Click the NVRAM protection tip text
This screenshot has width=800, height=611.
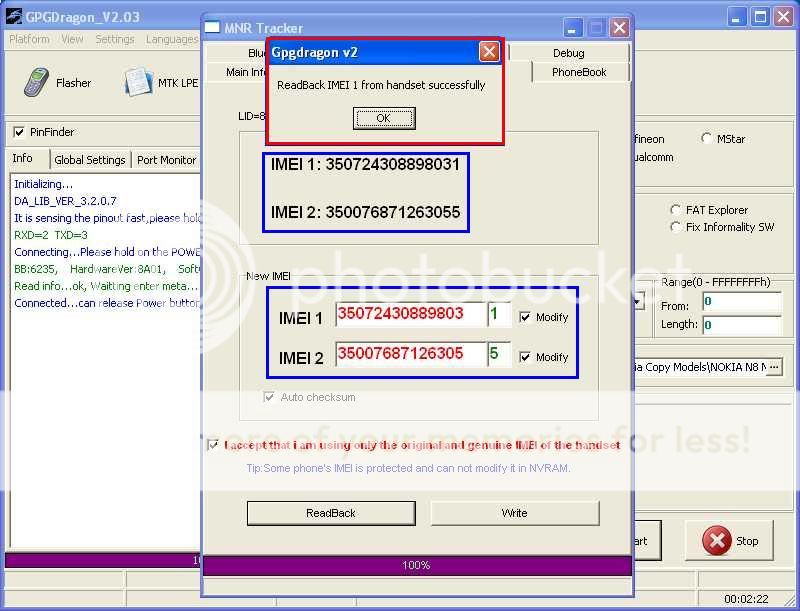click(x=408, y=468)
